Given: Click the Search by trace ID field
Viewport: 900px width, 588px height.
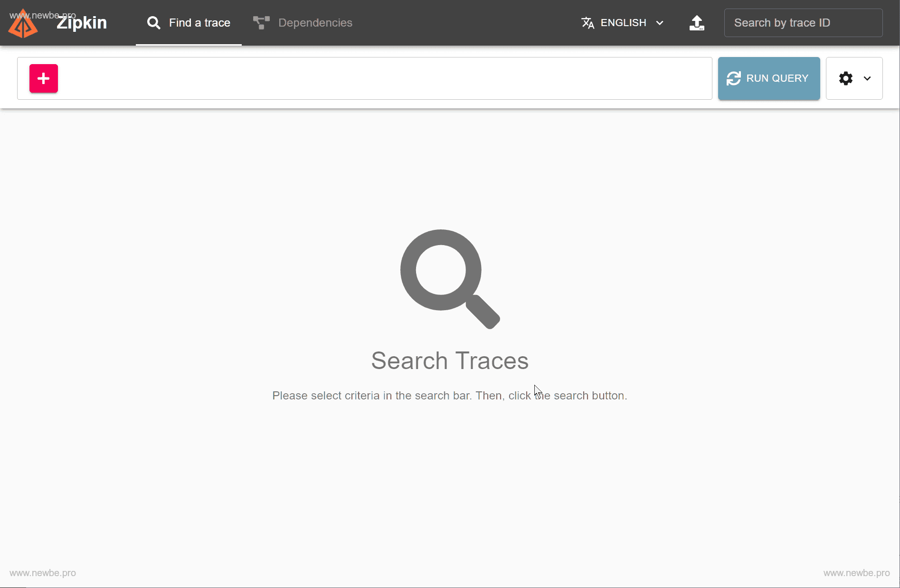Looking at the screenshot, I should (803, 22).
